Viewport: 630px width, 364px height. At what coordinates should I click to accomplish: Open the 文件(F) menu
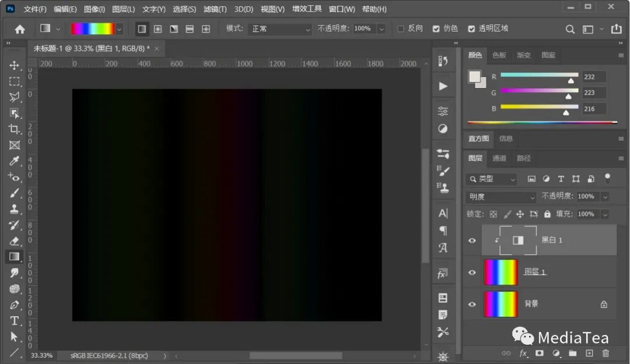35,9
